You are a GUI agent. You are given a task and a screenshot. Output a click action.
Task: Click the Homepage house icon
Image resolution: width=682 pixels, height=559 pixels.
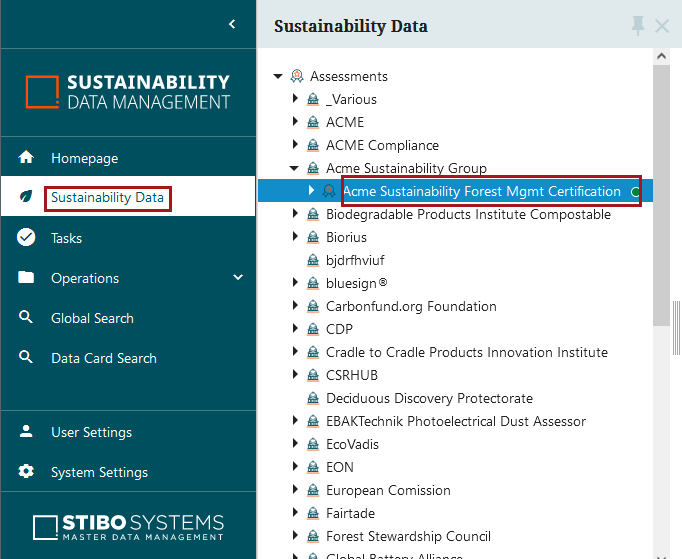[27, 158]
